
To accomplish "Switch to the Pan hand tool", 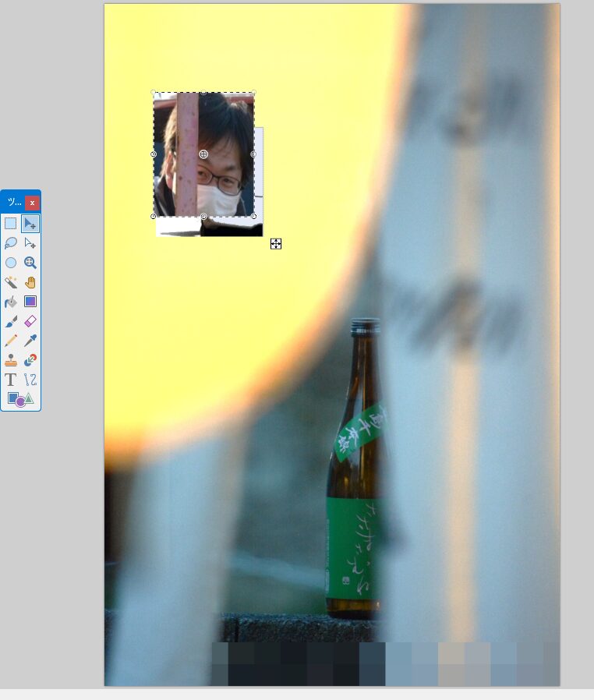I will 30,282.
